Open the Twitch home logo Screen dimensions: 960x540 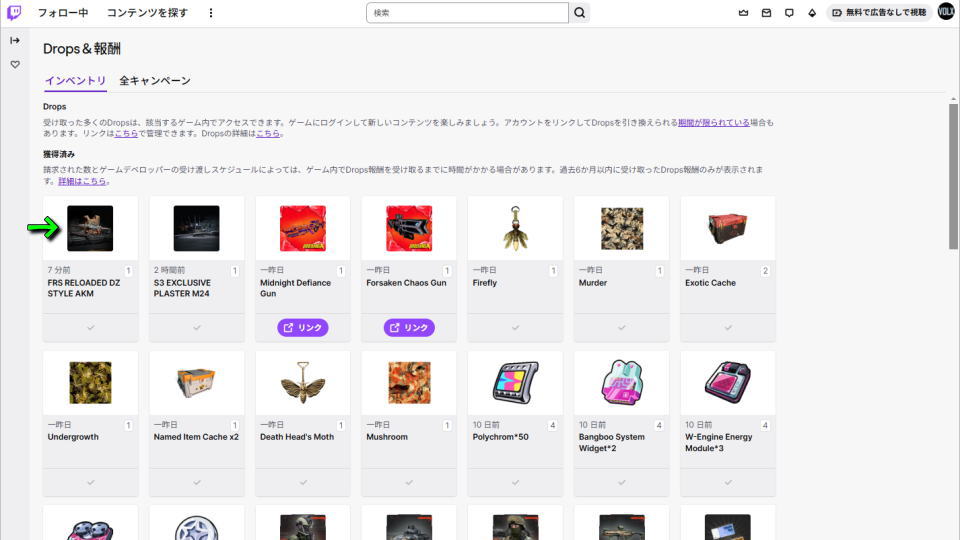(x=13, y=12)
